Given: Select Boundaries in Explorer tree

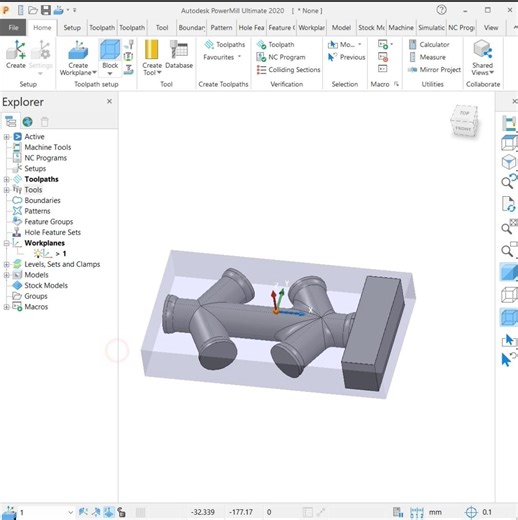Looking at the screenshot, I should pyautogui.click(x=42, y=200).
